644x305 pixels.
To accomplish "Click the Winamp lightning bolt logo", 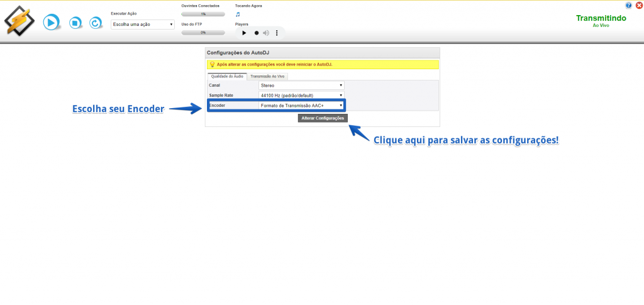I will click(19, 22).
